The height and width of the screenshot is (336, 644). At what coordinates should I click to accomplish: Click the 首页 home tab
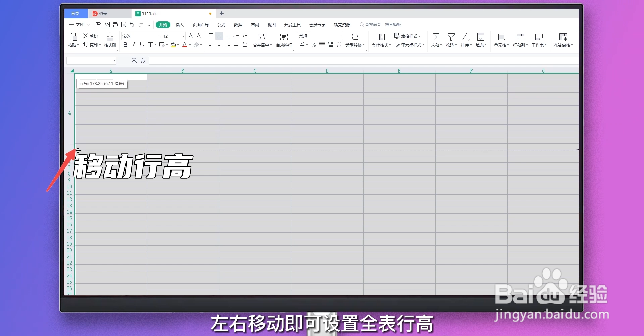click(x=76, y=13)
